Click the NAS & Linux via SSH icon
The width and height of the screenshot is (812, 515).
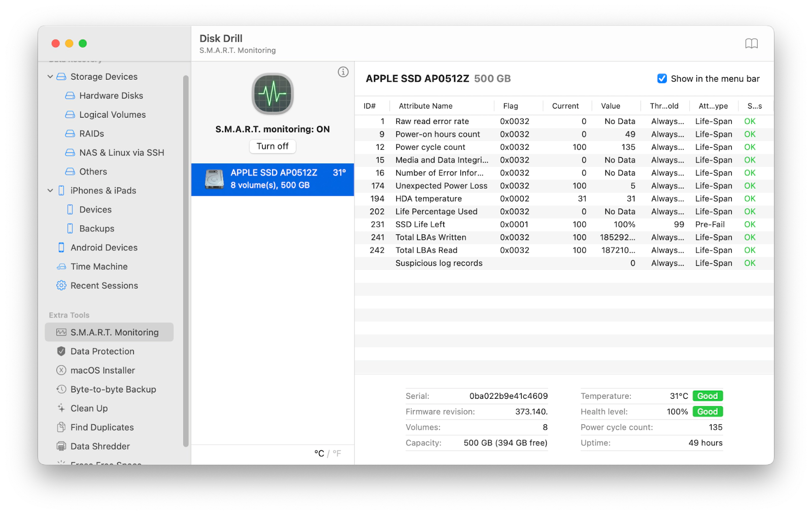tap(70, 153)
